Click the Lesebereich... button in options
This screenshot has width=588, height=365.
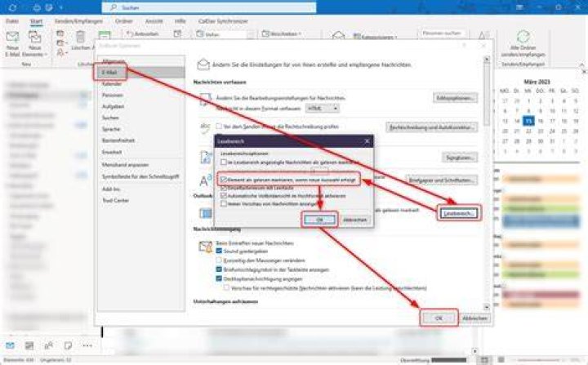click(x=459, y=213)
